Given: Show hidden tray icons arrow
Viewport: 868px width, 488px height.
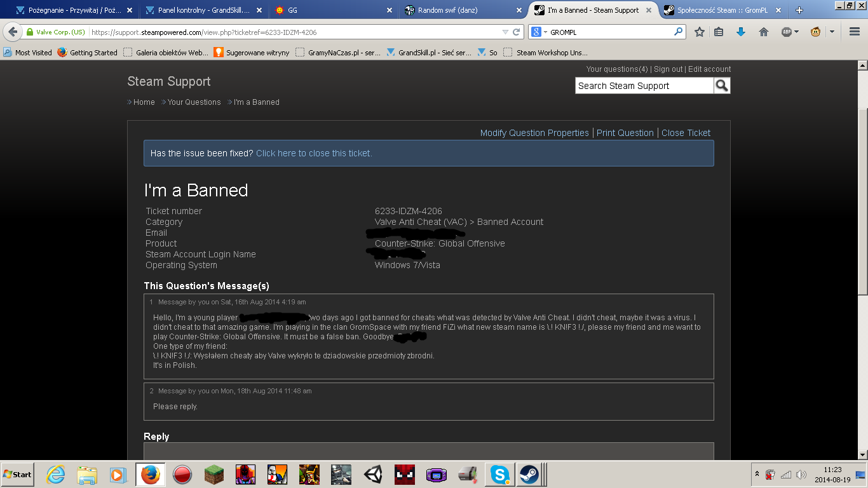Looking at the screenshot, I should pyautogui.click(x=757, y=474).
